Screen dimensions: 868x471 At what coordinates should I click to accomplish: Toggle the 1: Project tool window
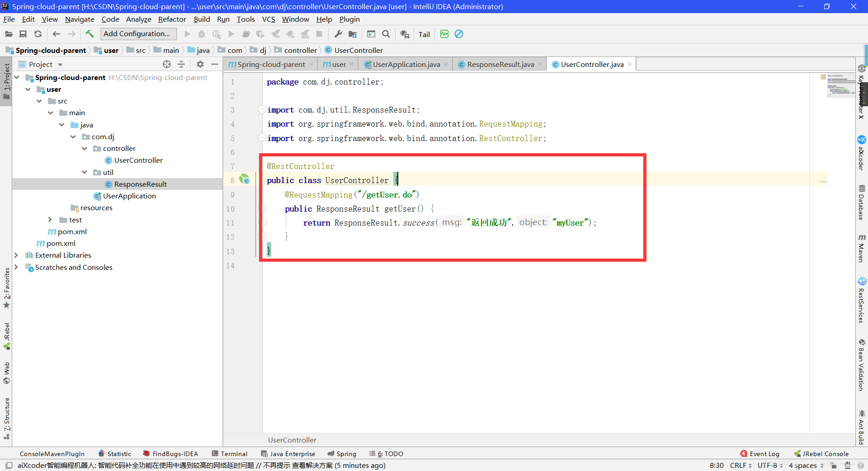tap(6, 81)
